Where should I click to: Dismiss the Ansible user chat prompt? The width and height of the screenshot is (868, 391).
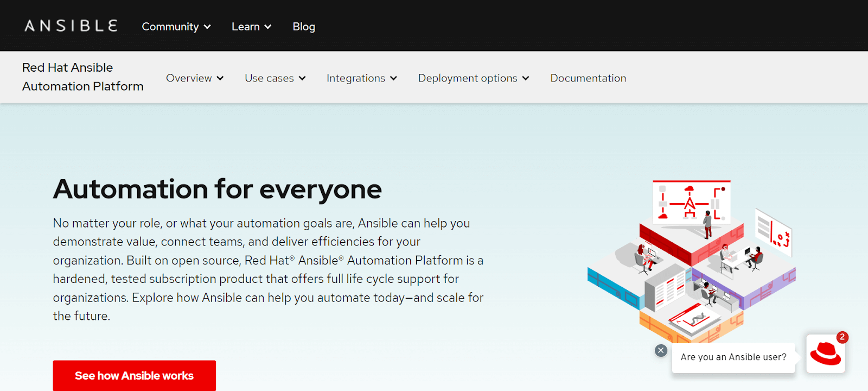[x=660, y=350]
